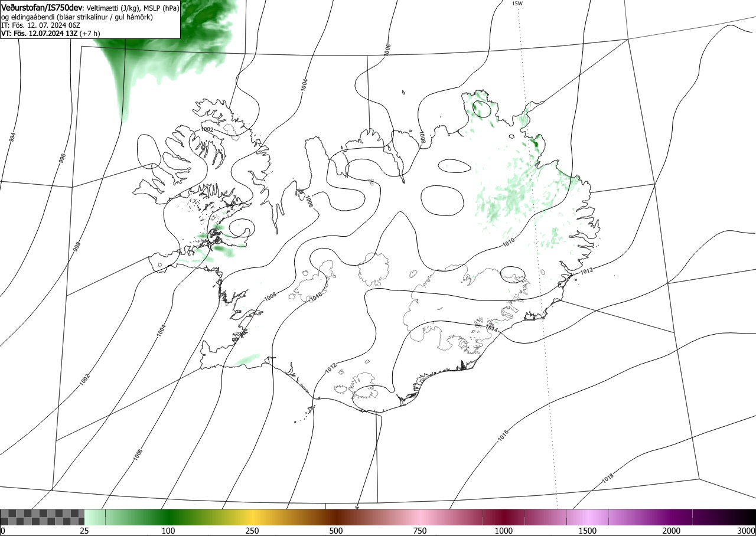Click the '750' value on the color bar
Image resolution: width=756 pixels, height=536 pixels.
(x=420, y=531)
